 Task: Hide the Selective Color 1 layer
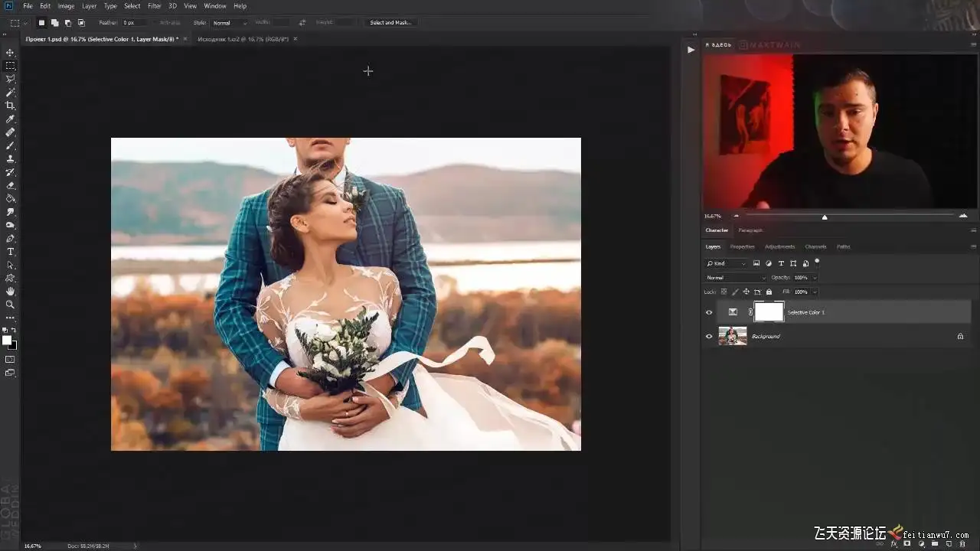(x=709, y=312)
